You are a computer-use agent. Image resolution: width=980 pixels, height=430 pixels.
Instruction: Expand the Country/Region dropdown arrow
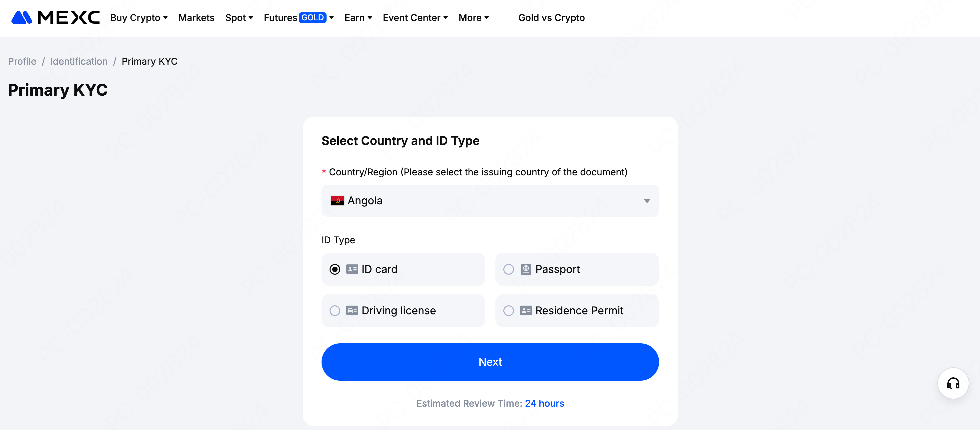[647, 201]
